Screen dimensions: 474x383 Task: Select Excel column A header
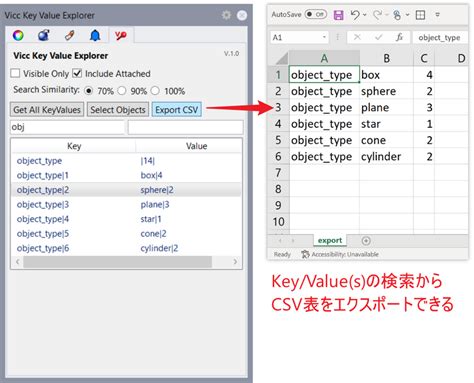click(324, 58)
